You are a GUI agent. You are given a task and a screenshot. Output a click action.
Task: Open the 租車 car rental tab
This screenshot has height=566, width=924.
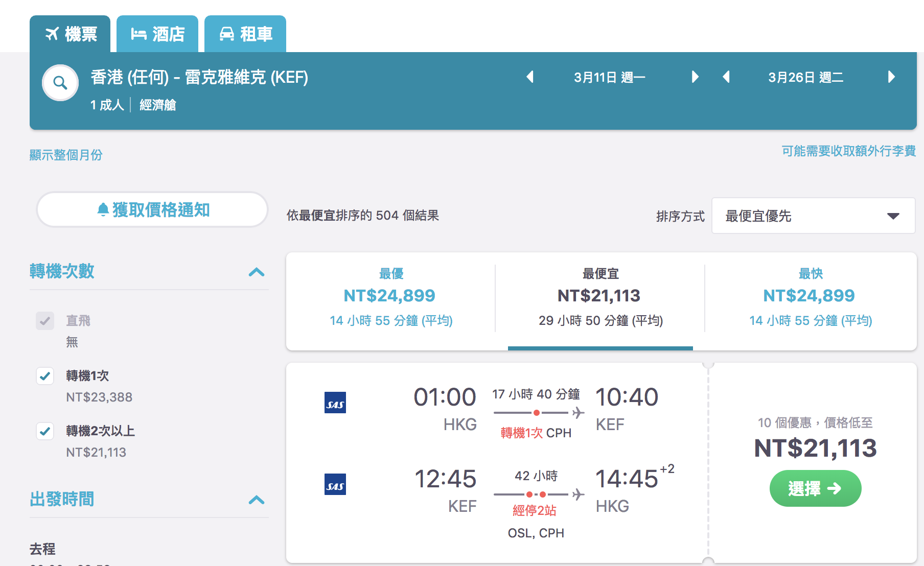pos(245,34)
